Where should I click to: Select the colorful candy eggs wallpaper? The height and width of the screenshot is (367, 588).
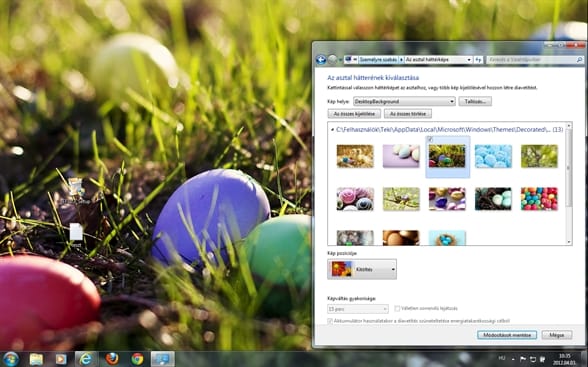tap(539, 199)
